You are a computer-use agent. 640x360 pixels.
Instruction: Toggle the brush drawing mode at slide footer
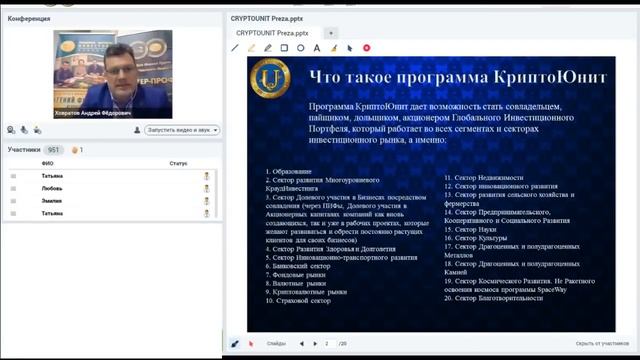(235, 344)
